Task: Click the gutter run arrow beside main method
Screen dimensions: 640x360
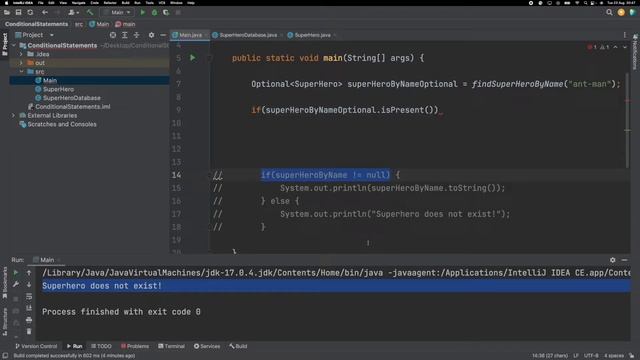Action: 192,58
